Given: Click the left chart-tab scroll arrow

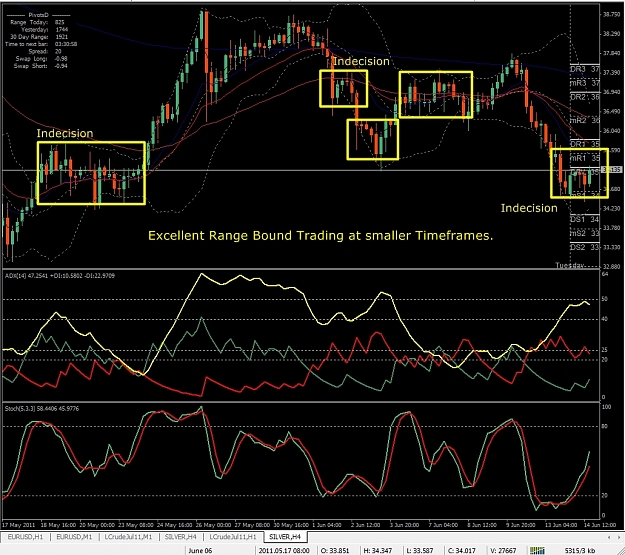Looking at the screenshot, I should click(609, 537).
